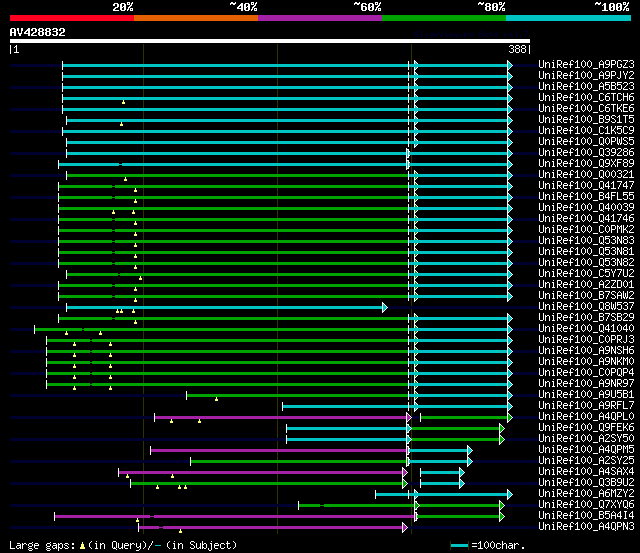Click the orange ~40% identity legend segment
The width and height of the screenshot is (640, 553).
pyautogui.click(x=196, y=18)
